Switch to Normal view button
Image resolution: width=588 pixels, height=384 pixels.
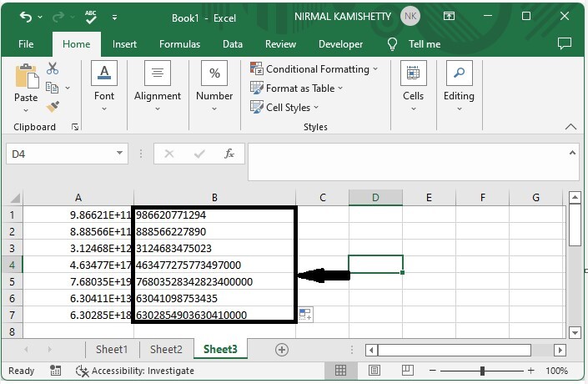click(340, 371)
